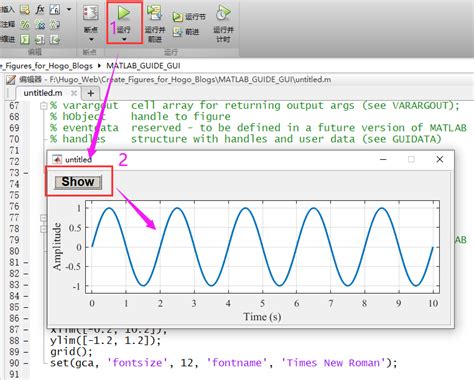Image resolution: width=474 pixels, height=380 pixels.
Task: Click the Breakpoints (断点) icon
Action: [91, 14]
